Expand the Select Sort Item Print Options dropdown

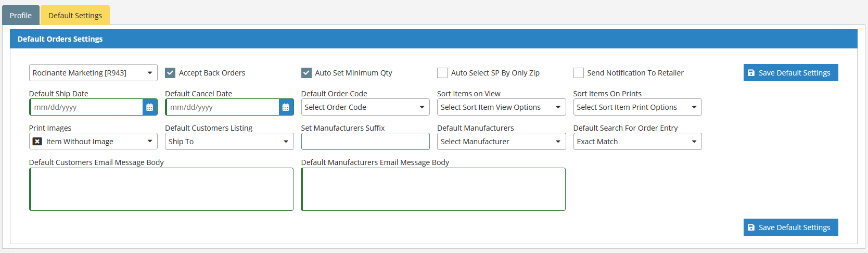pyautogui.click(x=637, y=107)
